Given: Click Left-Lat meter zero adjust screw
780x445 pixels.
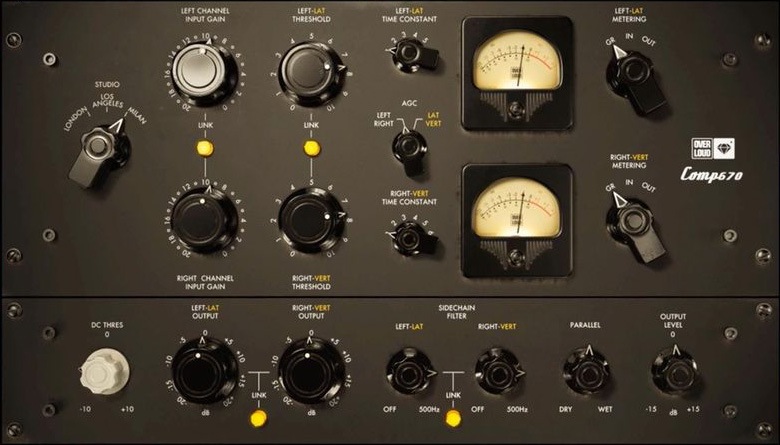Looking at the screenshot, I should 517,107.
